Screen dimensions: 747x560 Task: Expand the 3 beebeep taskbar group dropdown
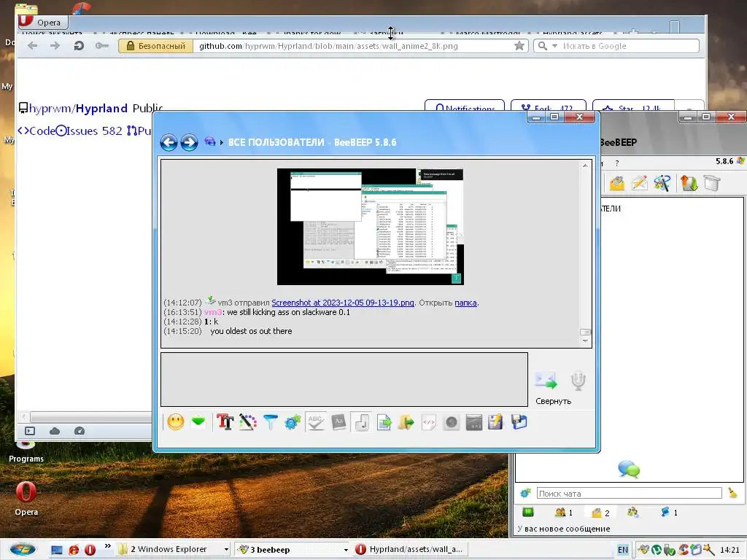(x=345, y=550)
